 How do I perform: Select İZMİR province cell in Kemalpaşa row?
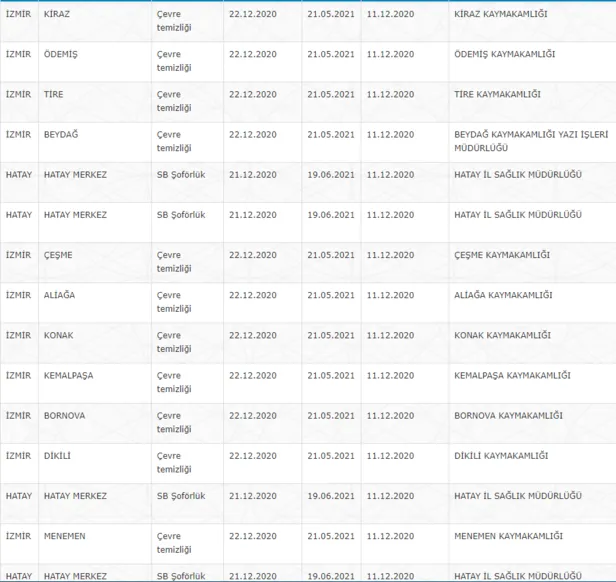pyautogui.click(x=18, y=375)
